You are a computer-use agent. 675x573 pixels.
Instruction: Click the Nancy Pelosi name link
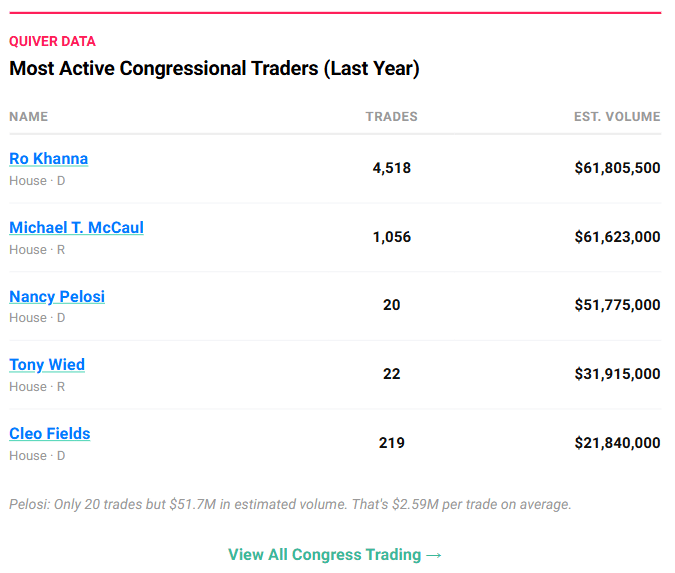click(57, 297)
